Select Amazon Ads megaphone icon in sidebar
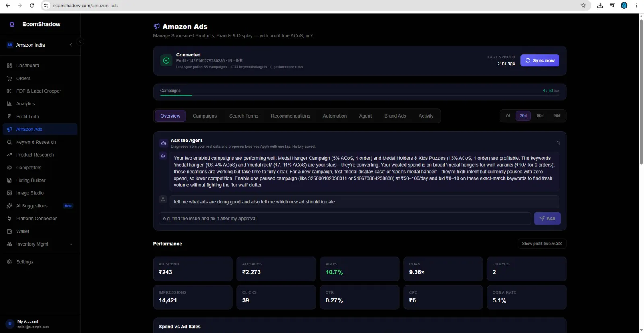This screenshot has height=333, width=644. tap(9, 129)
